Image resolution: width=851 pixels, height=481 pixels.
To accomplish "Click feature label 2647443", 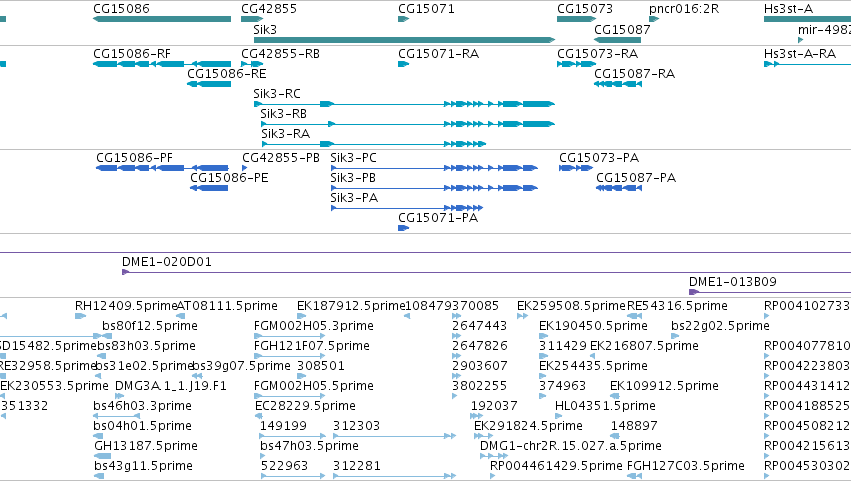I will click(x=480, y=326).
